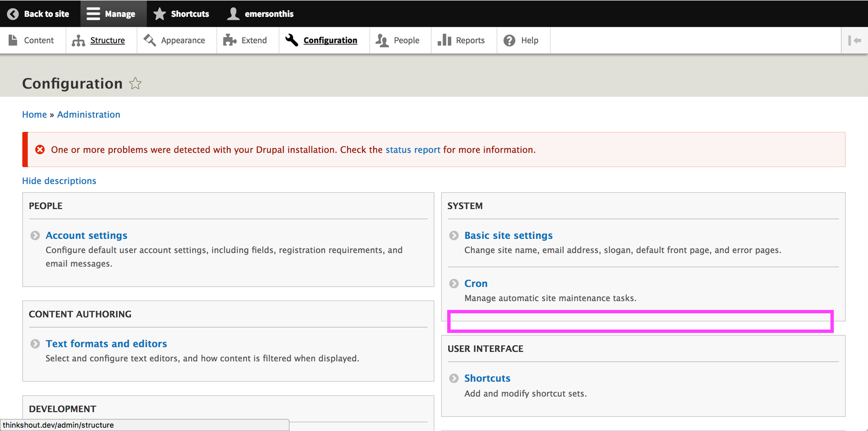Click 'Manage automatic site maintenance tasks.' description
Image resolution: width=868 pixels, height=431 pixels.
(x=550, y=298)
